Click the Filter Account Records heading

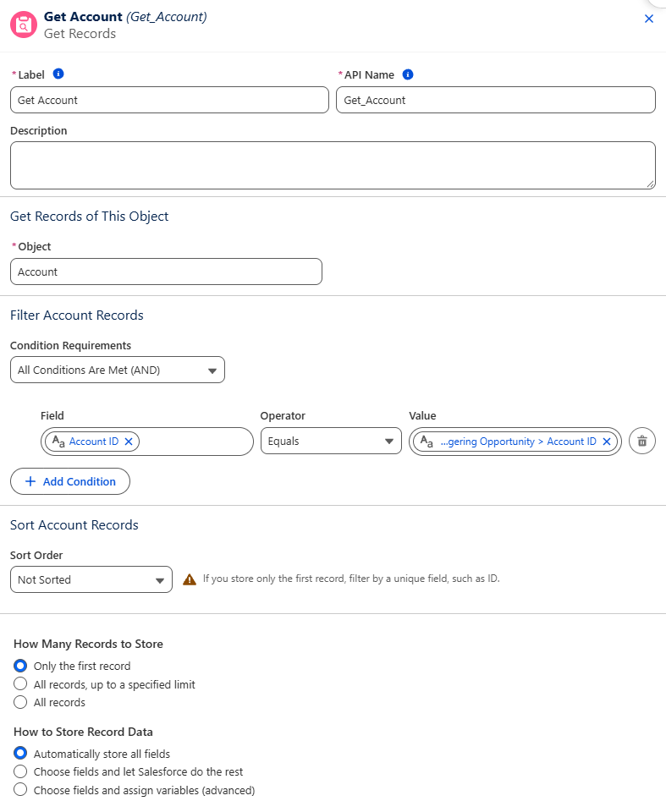pos(77,315)
